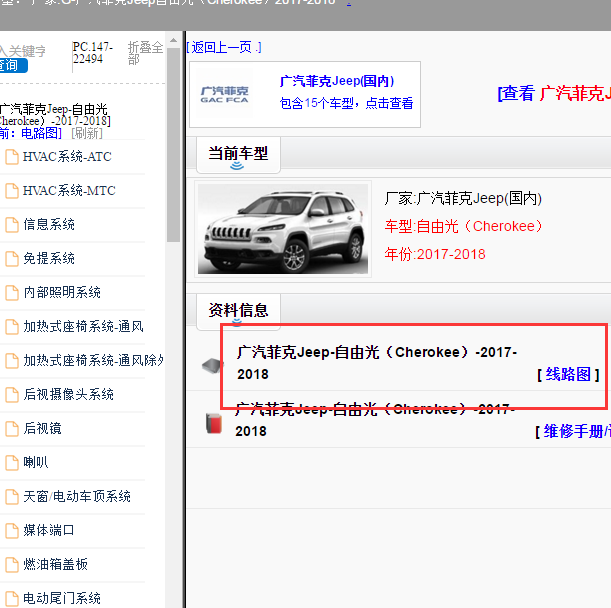This screenshot has width=611, height=608.
Task: Open 免提系统 wiring entry
Action: click(x=49, y=258)
